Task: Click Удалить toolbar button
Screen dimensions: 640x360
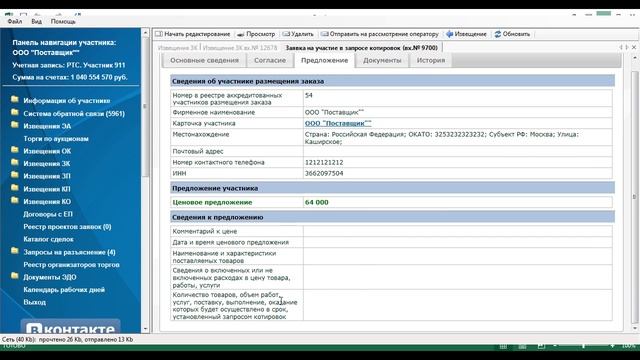Action: [x=298, y=34]
